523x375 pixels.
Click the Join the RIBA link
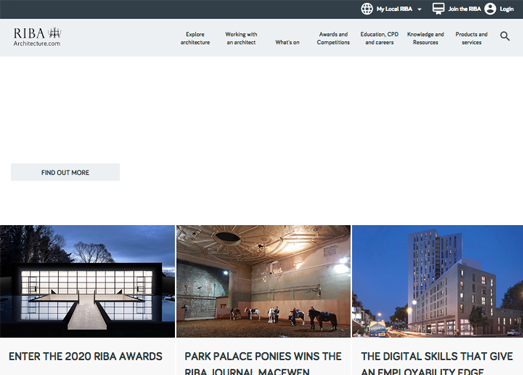464,9
